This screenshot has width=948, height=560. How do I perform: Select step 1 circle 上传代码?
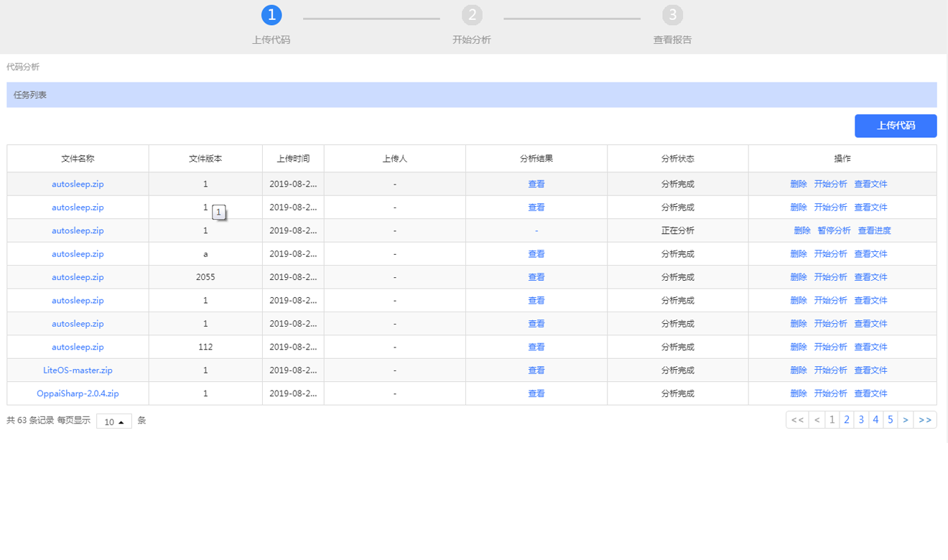pyautogui.click(x=271, y=14)
